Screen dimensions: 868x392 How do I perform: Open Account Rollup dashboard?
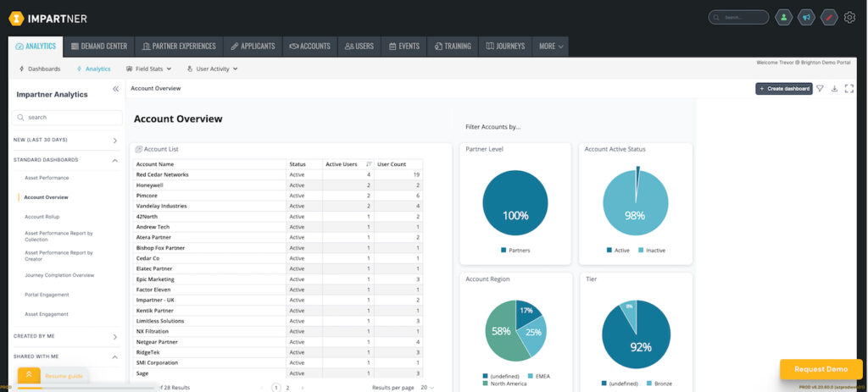tap(42, 217)
